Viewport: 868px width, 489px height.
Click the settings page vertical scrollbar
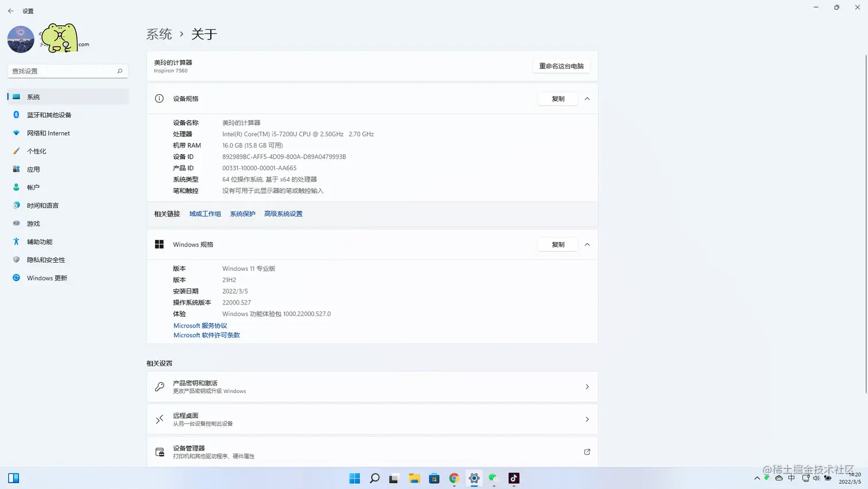866,224
